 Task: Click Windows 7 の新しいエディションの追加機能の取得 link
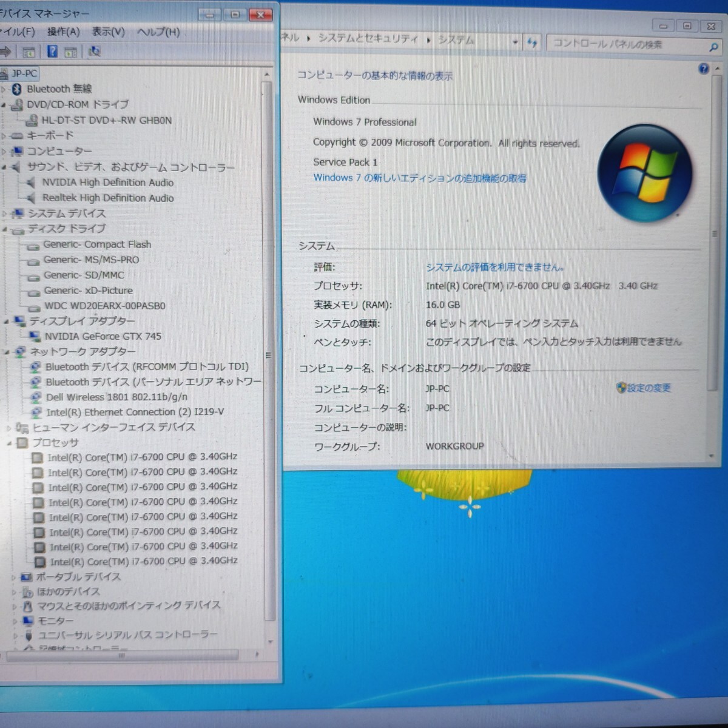[420, 178]
